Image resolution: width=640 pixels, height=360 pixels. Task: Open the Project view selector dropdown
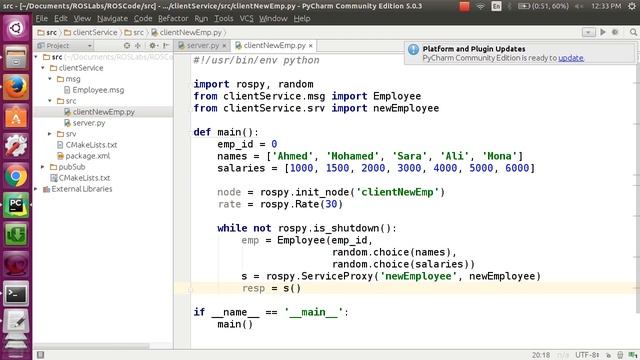pos(64,45)
